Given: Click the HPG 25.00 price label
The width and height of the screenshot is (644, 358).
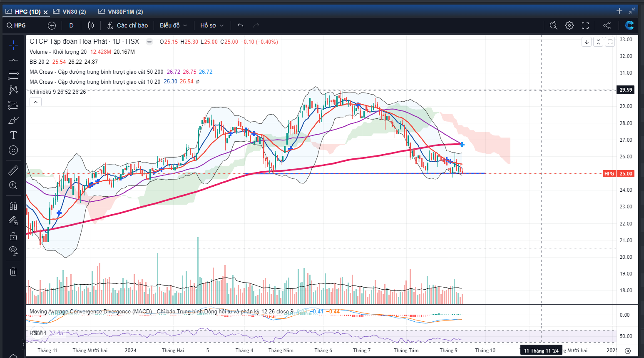Looking at the screenshot, I should (619, 173).
